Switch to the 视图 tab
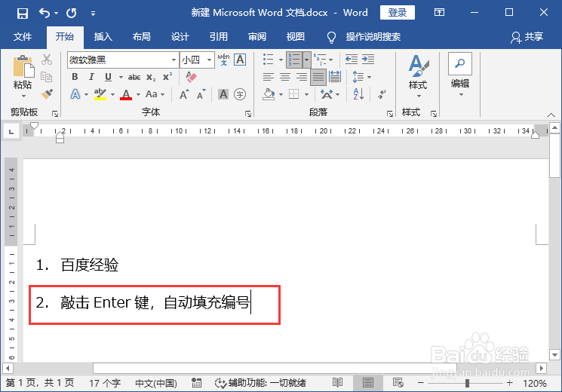 [296, 36]
